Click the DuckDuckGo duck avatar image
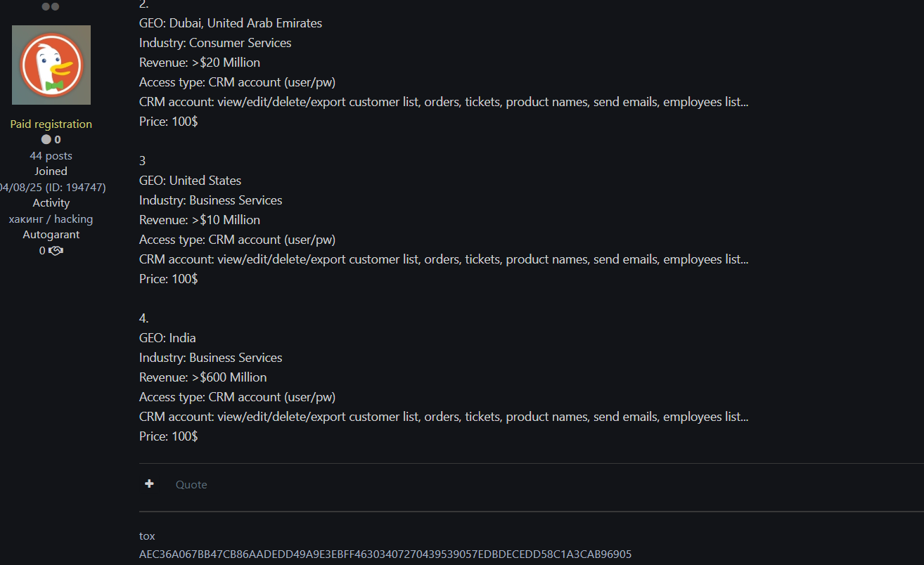The height and width of the screenshot is (565, 924). [51, 65]
